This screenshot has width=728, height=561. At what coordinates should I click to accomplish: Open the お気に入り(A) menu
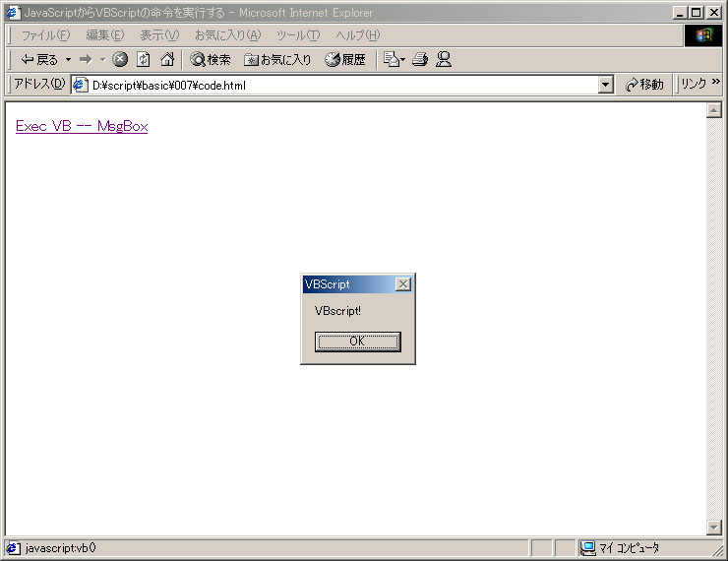coord(228,34)
